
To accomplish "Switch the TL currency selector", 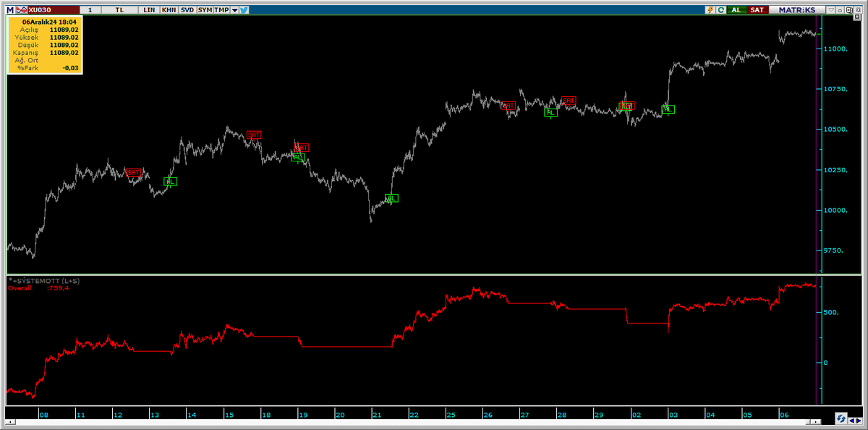I will coord(119,10).
